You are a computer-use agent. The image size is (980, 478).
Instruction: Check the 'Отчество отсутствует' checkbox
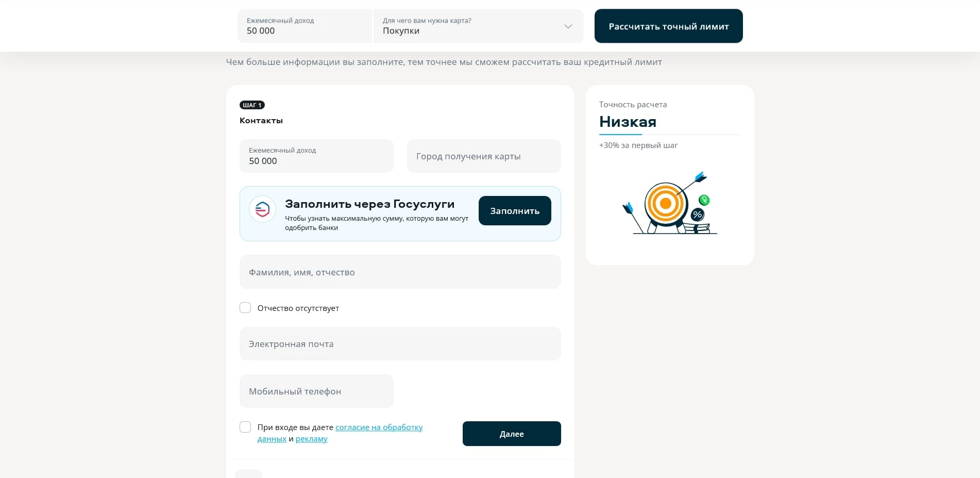(x=245, y=308)
